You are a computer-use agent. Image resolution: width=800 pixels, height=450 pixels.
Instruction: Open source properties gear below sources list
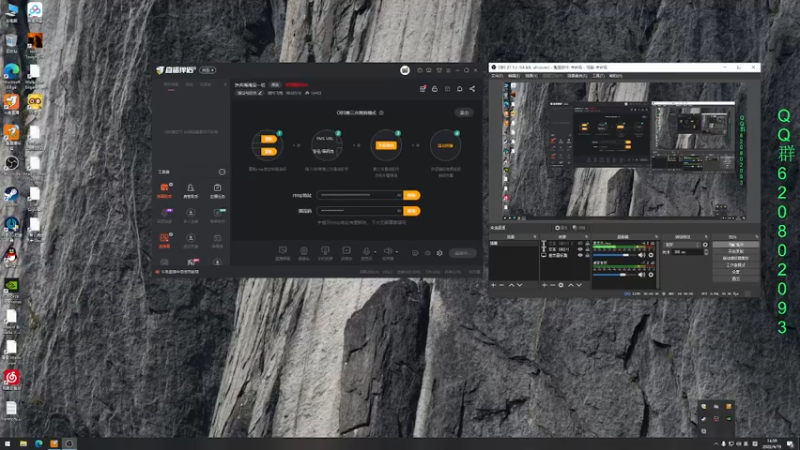[x=561, y=285]
